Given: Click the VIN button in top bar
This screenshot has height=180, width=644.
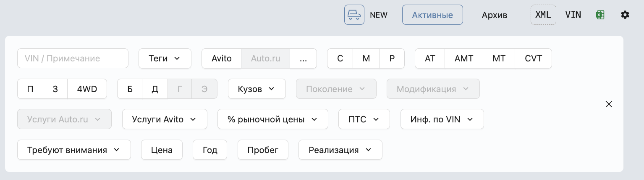Looking at the screenshot, I should tap(573, 15).
